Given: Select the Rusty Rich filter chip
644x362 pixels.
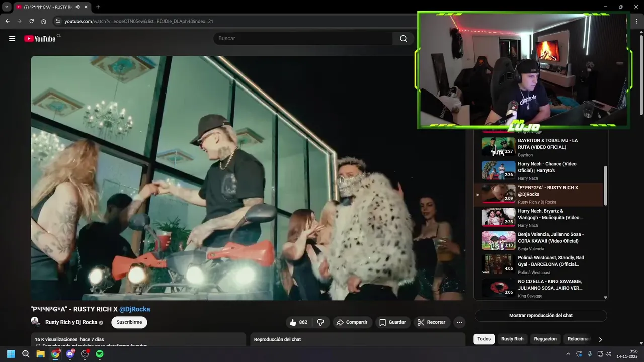Looking at the screenshot, I should (x=512, y=339).
